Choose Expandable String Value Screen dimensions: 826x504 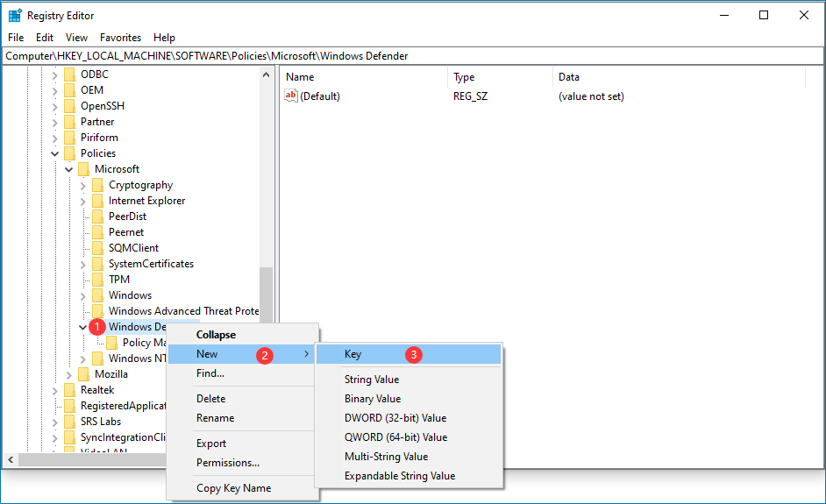pyautogui.click(x=409, y=476)
